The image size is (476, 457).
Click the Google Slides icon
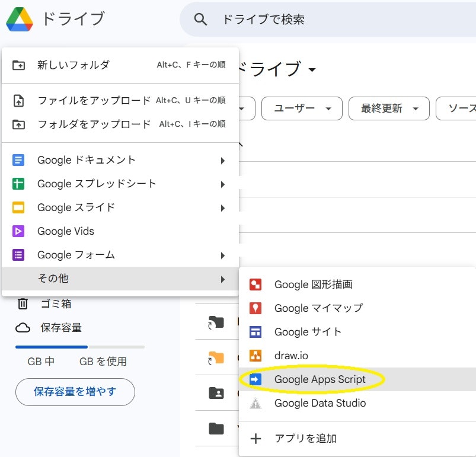coord(18,207)
